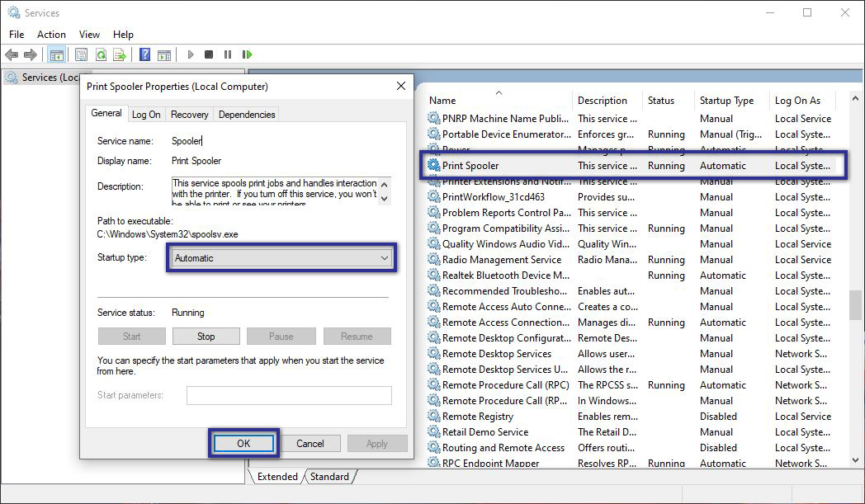Image resolution: width=865 pixels, height=504 pixels.
Task: Refresh the services list
Action: pos(101,54)
